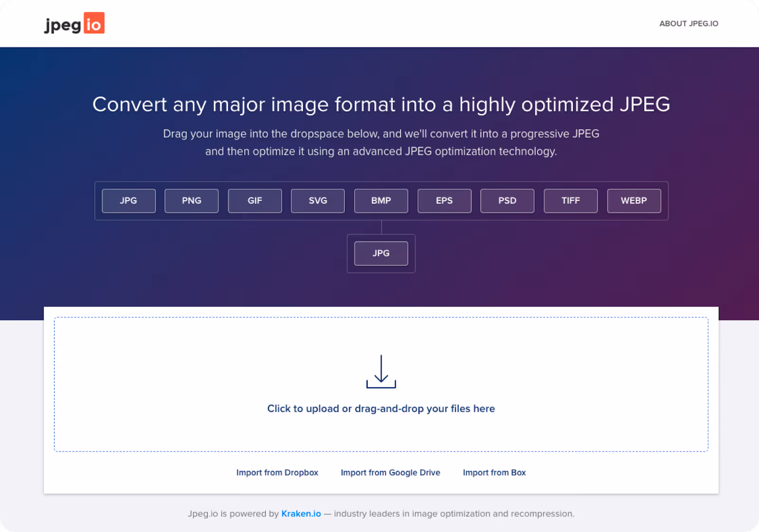Click the upload or drag-and-drop text
Screen dimensions: 759x532
pos(381,409)
